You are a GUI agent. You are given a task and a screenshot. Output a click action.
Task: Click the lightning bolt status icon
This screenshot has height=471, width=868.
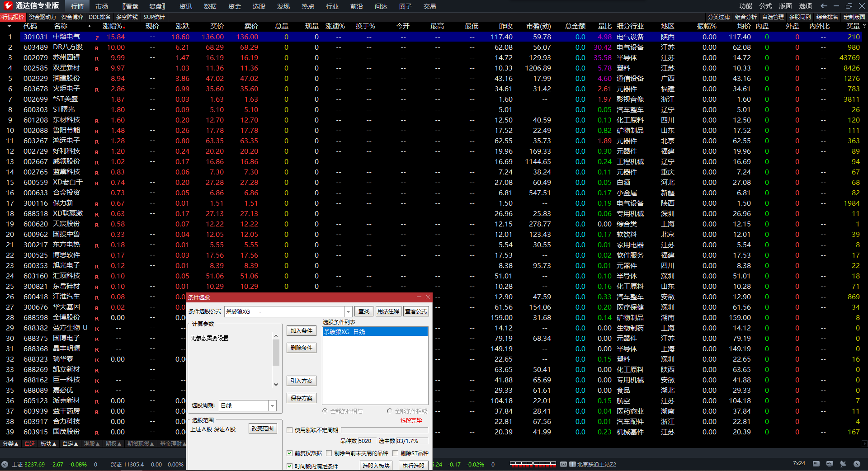point(857,464)
